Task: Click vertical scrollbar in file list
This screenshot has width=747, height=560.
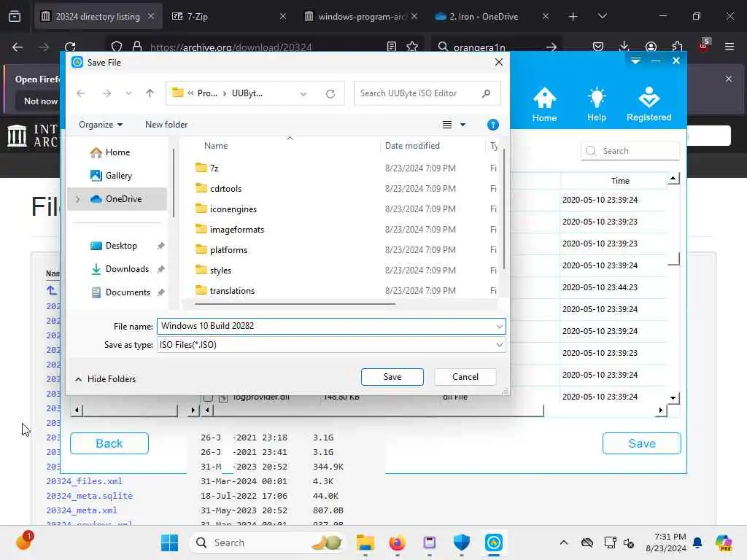Action: tap(503, 208)
